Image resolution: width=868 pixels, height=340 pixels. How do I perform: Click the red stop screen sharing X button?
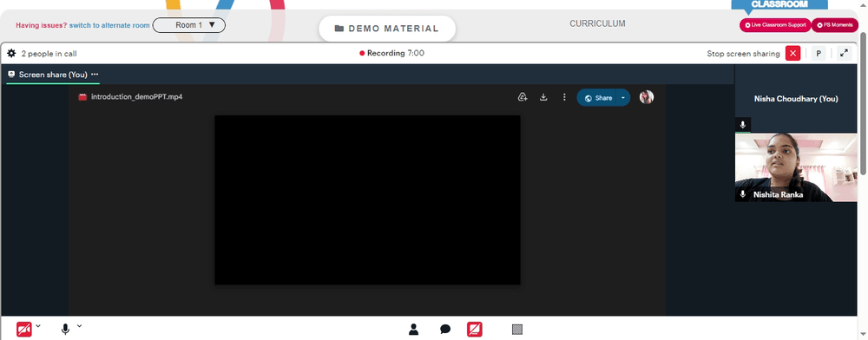(792, 54)
